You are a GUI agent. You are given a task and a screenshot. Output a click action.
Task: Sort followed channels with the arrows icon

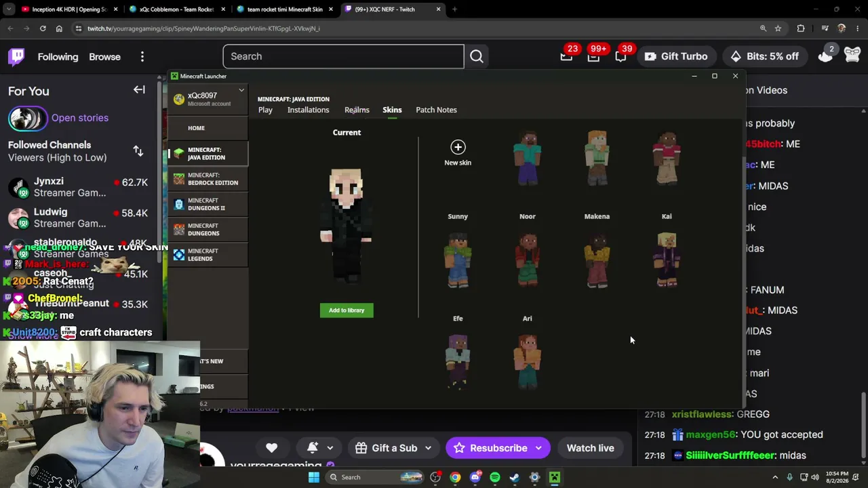click(138, 151)
